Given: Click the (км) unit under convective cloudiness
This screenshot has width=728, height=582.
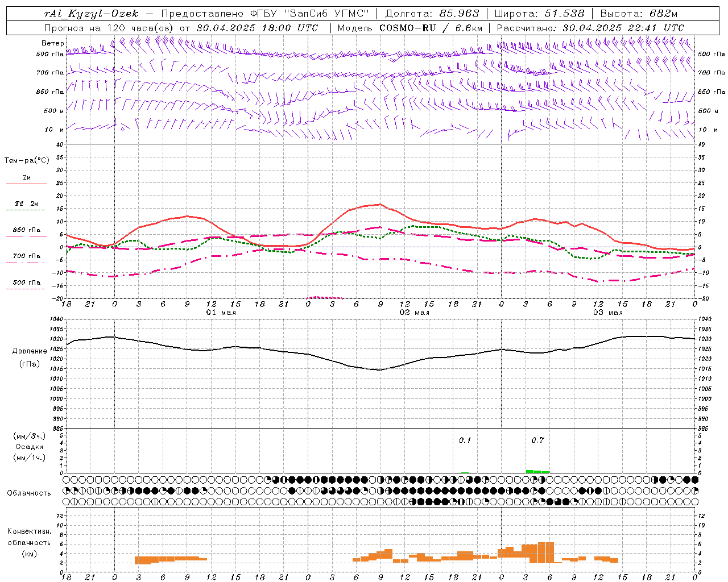Looking at the screenshot, I should coord(29,553).
